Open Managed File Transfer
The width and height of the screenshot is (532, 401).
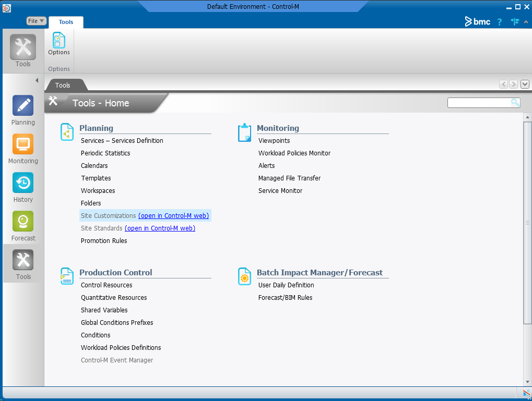pyautogui.click(x=289, y=178)
